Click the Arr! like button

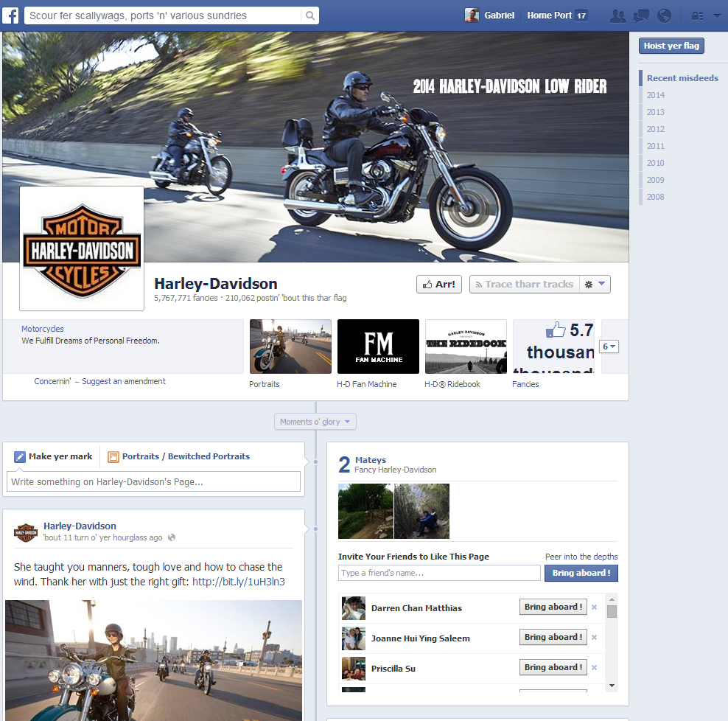click(438, 285)
